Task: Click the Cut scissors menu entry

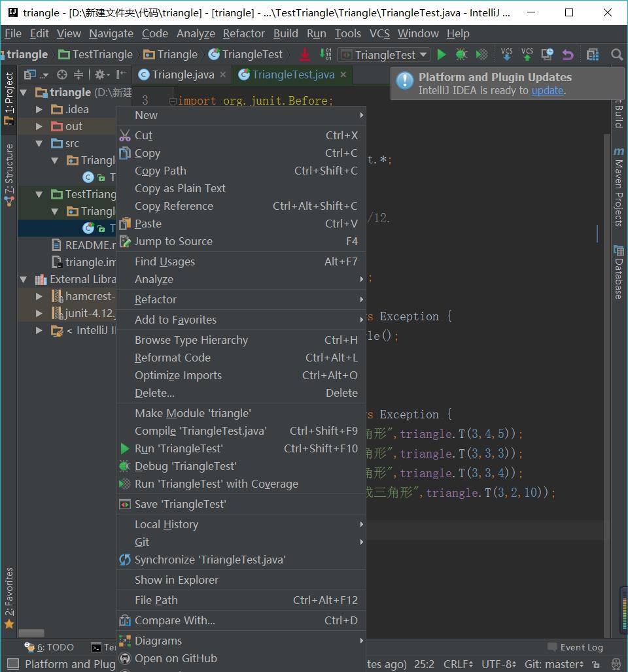Action: coord(241,135)
